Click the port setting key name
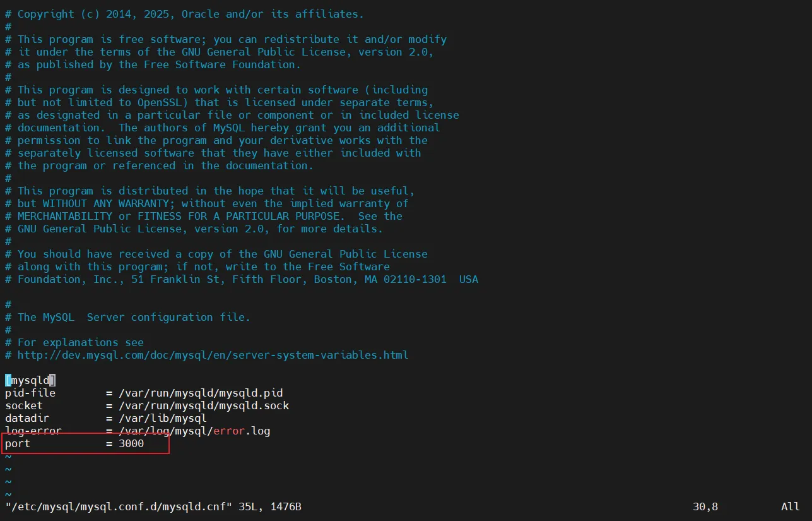Viewport: 812px width, 521px height. click(18, 443)
